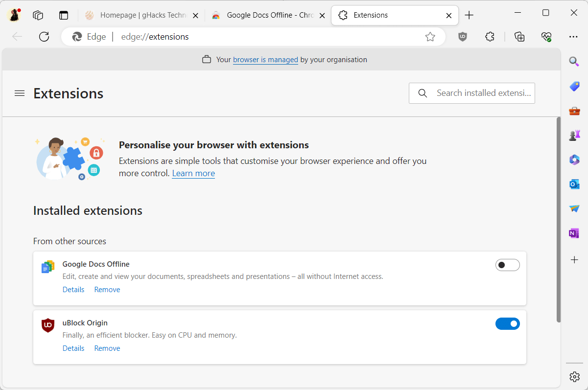Open OneNote from the sidebar

pos(574,233)
